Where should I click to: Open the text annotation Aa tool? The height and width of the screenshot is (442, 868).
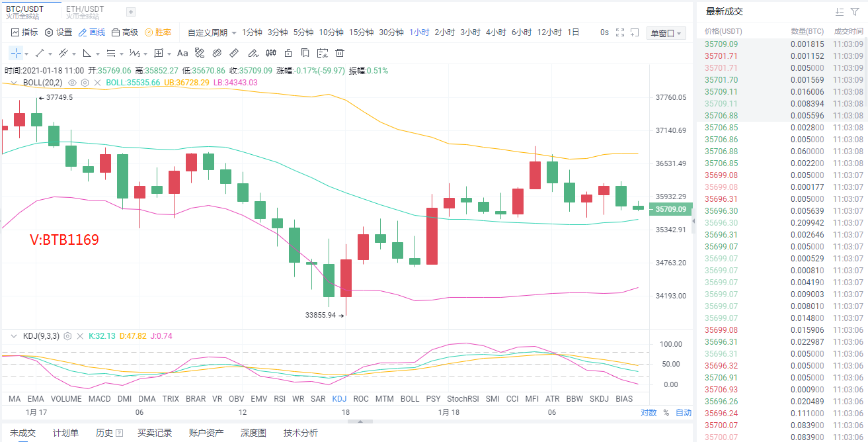(183, 53)
